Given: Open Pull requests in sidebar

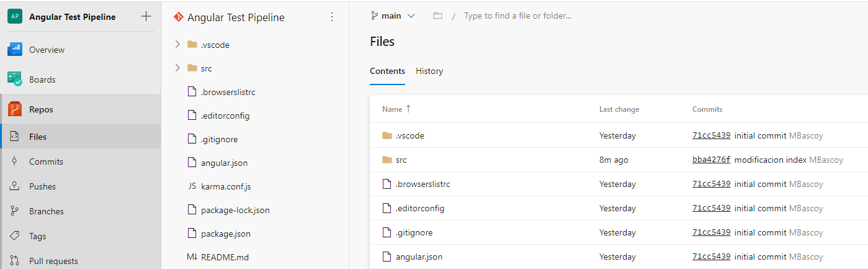Looking at the screenshot, I should (x=53, y=261).
